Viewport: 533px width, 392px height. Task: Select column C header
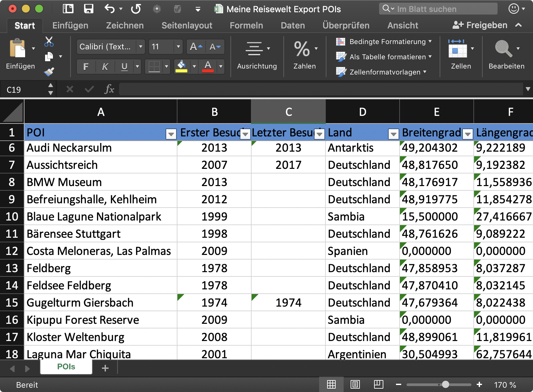[288, 112]
